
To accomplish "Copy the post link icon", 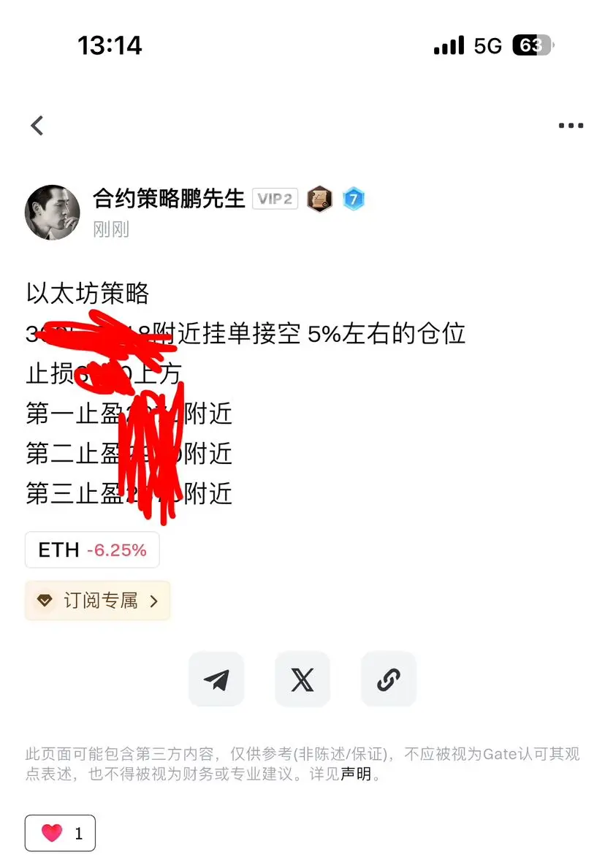I will click(x=389, y=679).
